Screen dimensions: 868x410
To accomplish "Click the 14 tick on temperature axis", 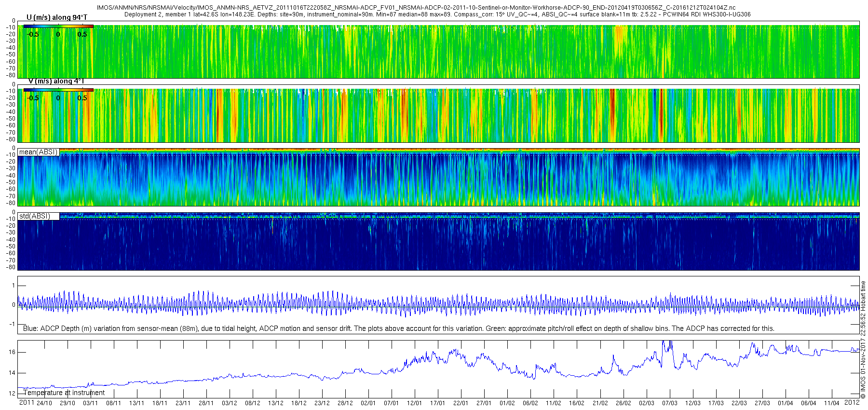I will (x=12, y=373).
